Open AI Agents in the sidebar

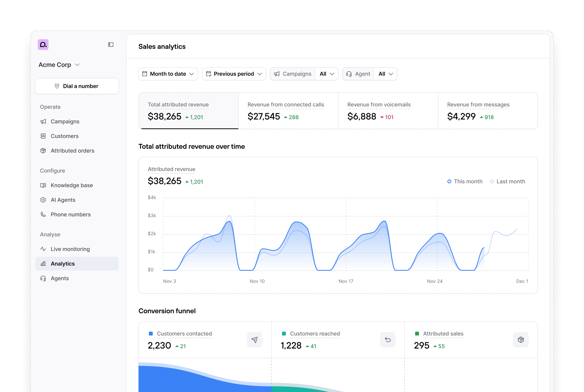tap(63, 200)
